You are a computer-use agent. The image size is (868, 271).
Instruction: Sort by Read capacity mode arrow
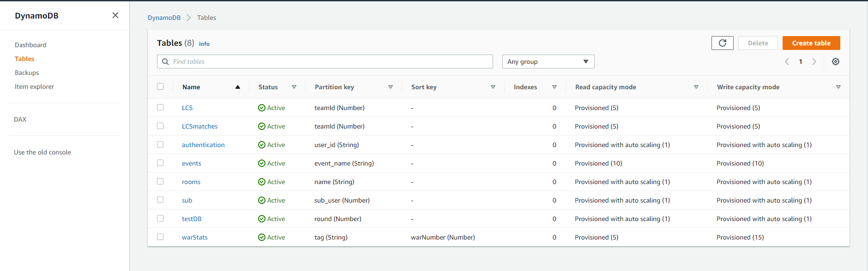tap(696, 87)
